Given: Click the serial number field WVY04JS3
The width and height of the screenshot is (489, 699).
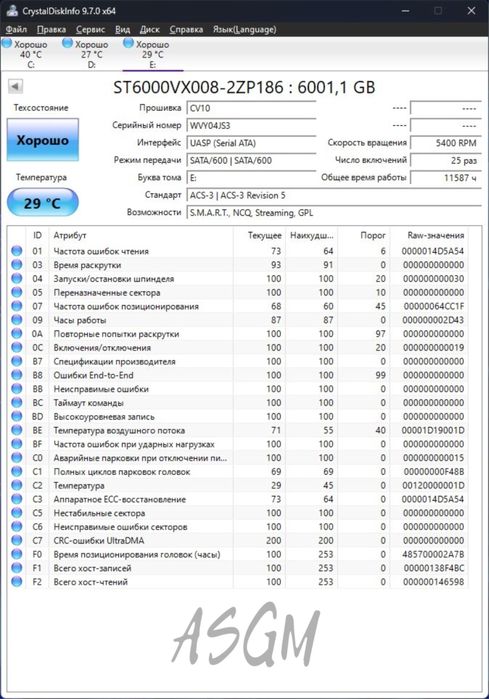Looking at the screenshot, I should point(251,126).
